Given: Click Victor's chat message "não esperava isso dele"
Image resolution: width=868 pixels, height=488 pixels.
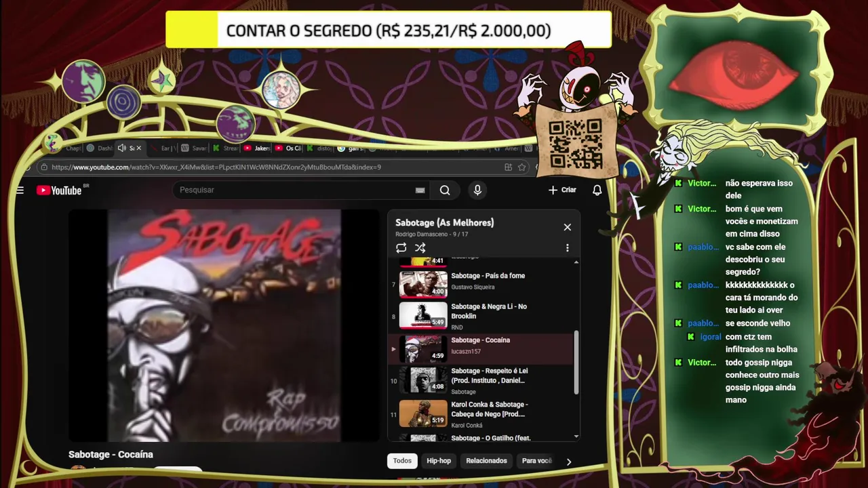Looking at the screenshot, I should pos(759,189).
